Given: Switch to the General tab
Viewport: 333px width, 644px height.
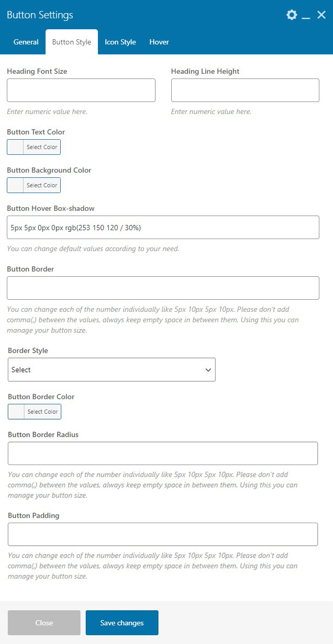Looking at the screenshot, I should click(x=26, y=42).
